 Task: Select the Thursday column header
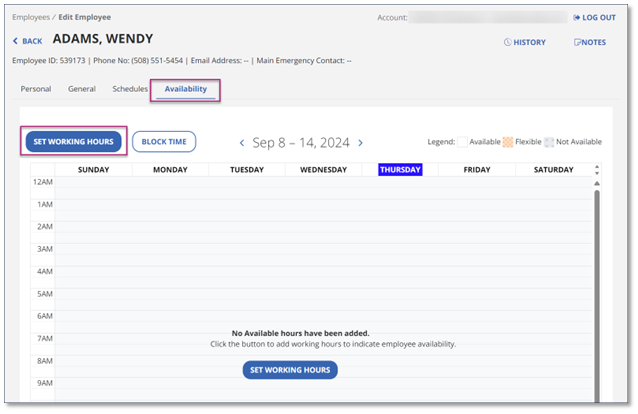(400, 170)
